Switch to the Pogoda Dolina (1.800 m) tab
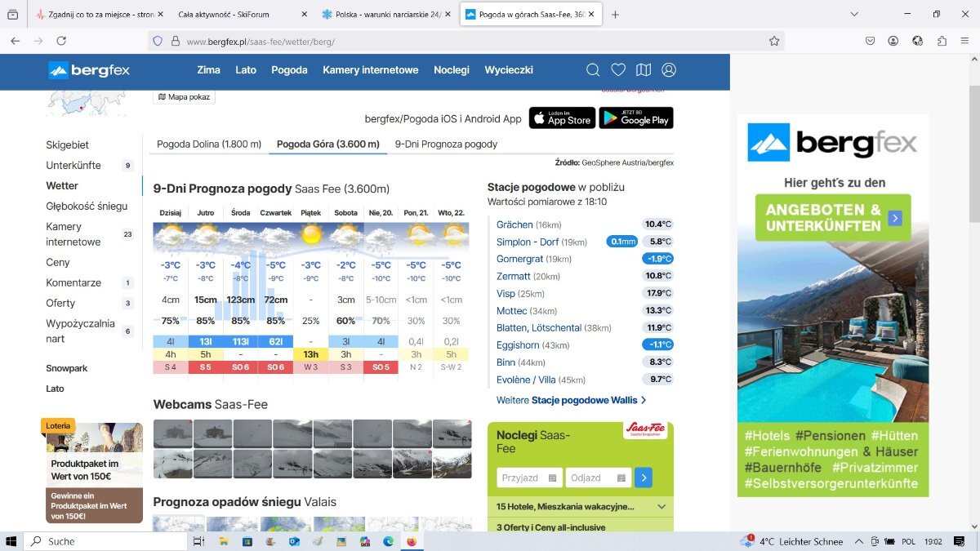 coord(207,144)
